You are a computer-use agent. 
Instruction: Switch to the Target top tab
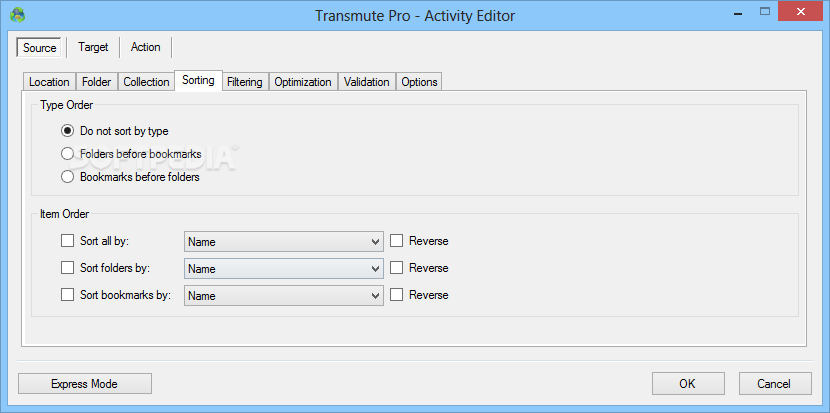(x=93, y=47)
